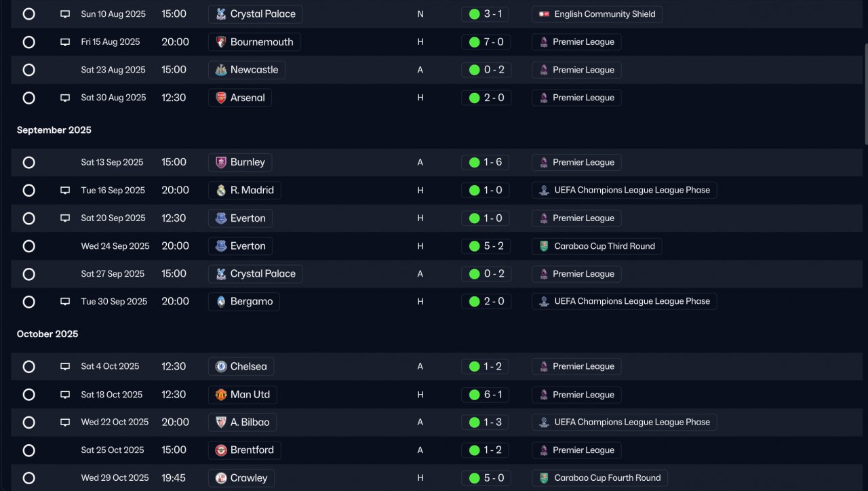The image size is (868, 491).
Task: Select the radio circle for Burnley fixture
Action: click(x=28, y=163)
